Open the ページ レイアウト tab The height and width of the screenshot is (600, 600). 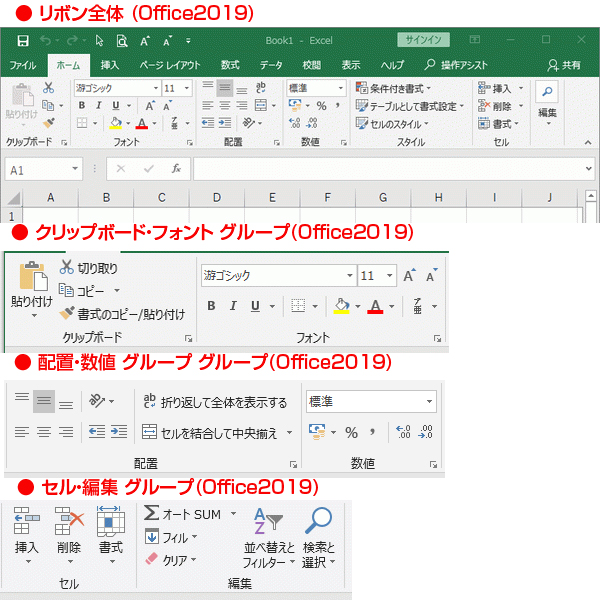click(x=169, y=64)
